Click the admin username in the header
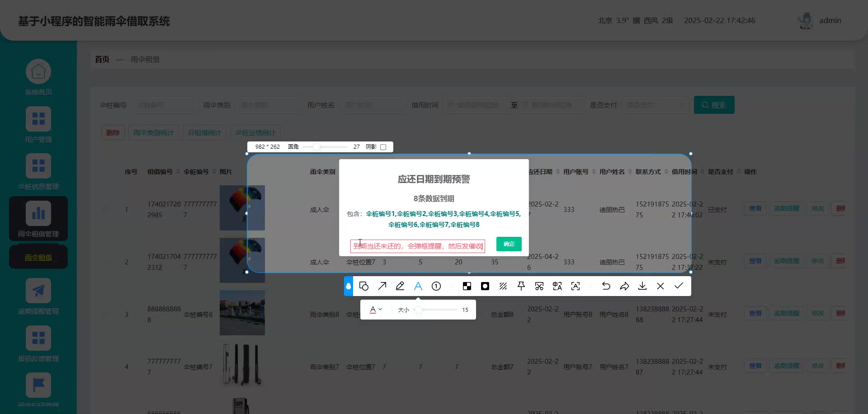This screenshot has width=868, height=414. [x=830, y=21]
